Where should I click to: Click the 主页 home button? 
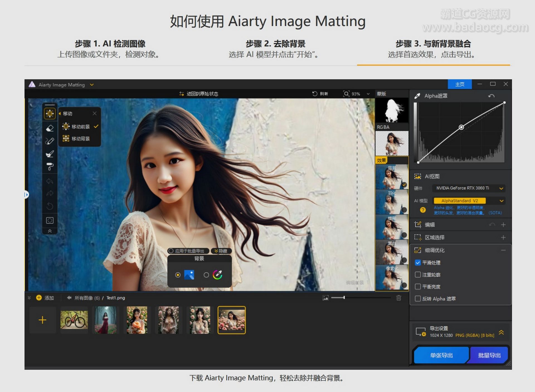tap(459, 84)
